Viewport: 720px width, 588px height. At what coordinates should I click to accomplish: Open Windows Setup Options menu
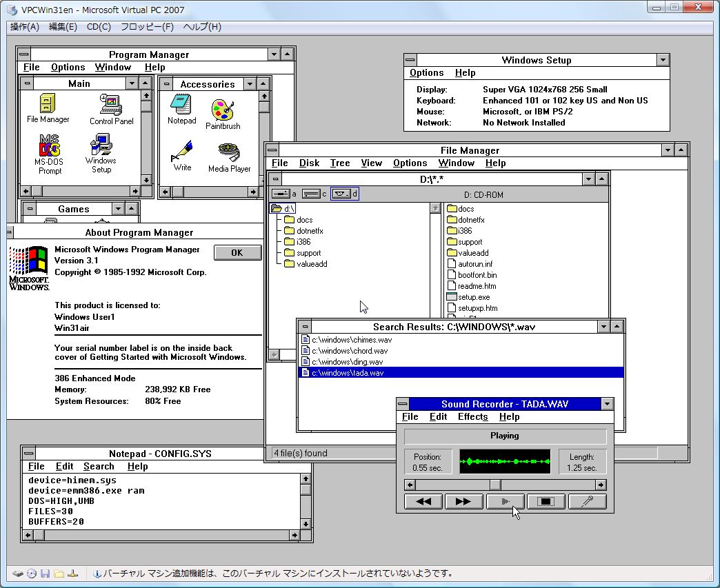[x=427, y=72]
